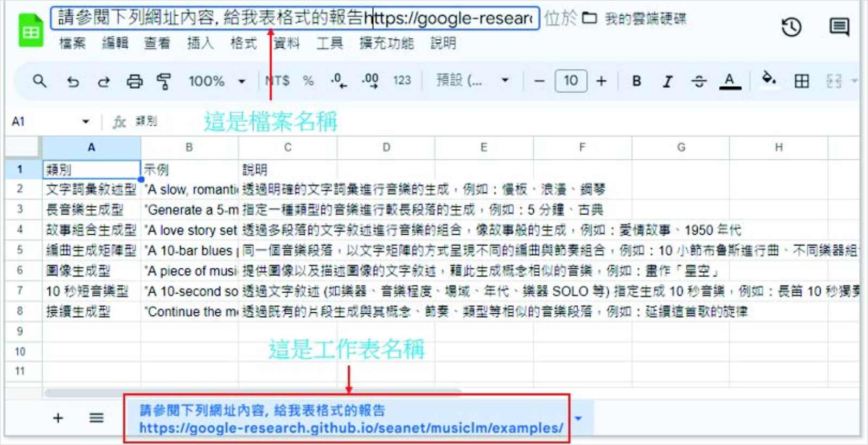Screen dimensions: 868x445
Task: Open the 編輯 menu
Action: tap(115, 43)
